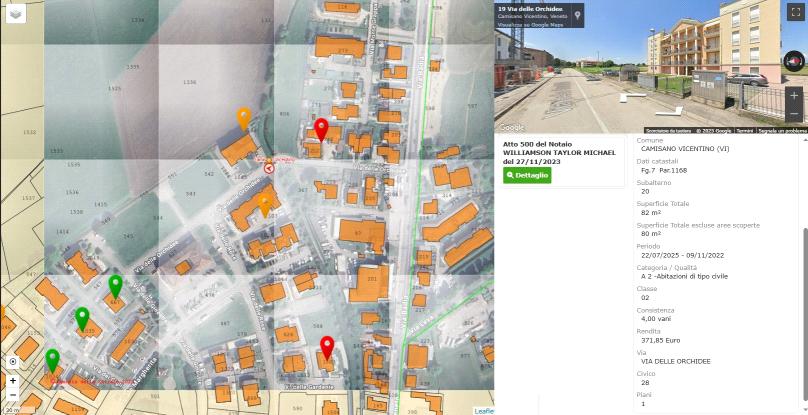Click the Street View compass

(x=793, y=61)
